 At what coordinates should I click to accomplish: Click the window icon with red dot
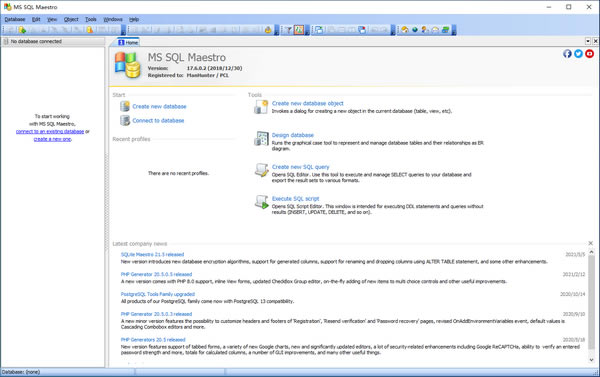362,30
